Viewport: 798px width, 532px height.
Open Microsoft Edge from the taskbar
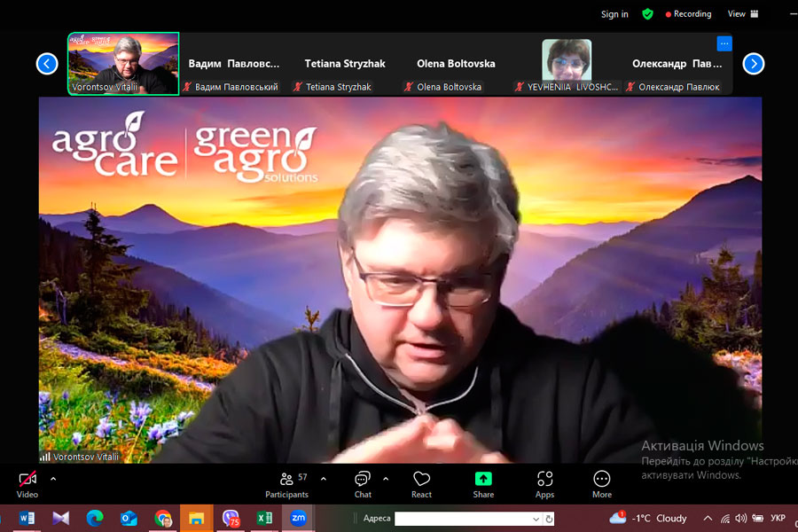(x=95, y=518)
